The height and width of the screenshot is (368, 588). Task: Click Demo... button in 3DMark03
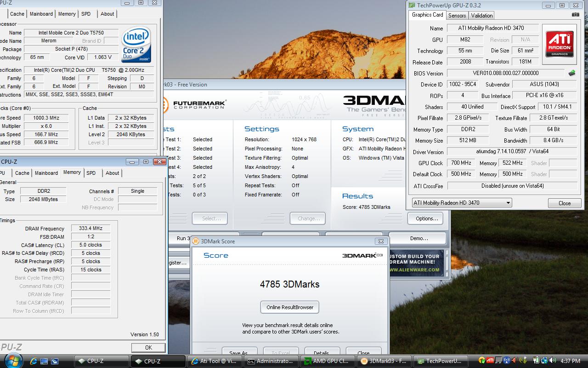click(x=418, y=238)
